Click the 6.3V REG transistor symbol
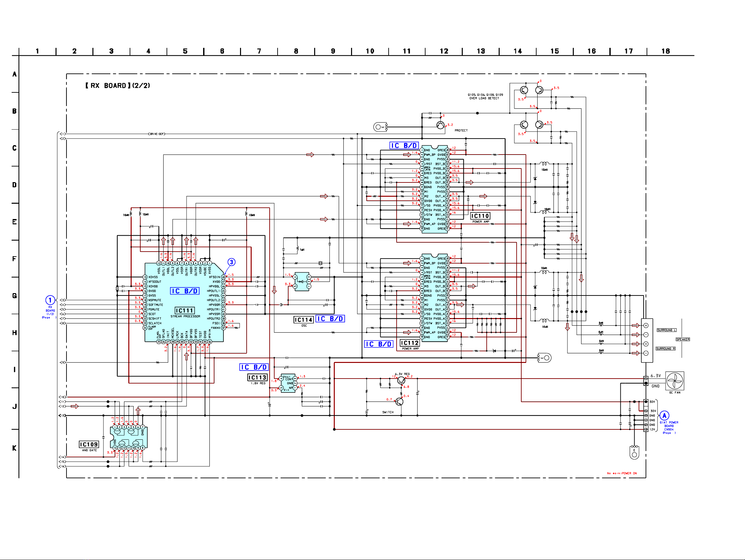Image resolution: width=745 pixels, height=560 pixels. tap(401, 381)
